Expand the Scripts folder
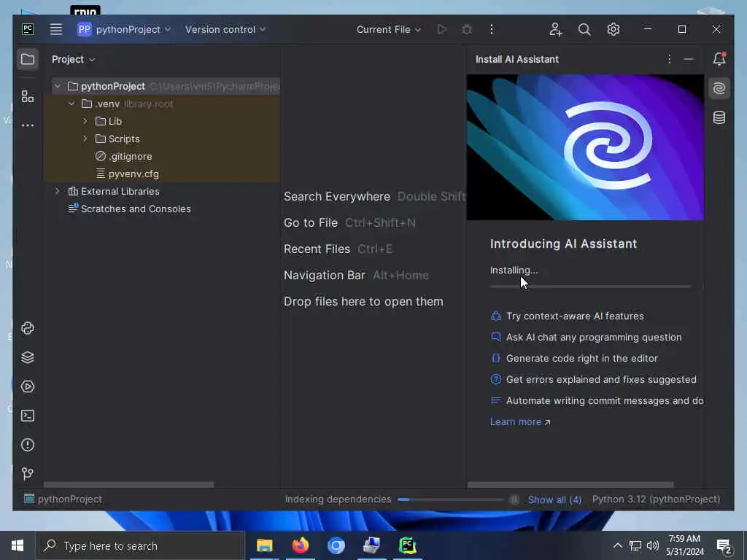Image resolution: width=747 pixels, height=560 pixels. (x=85, y=139)
